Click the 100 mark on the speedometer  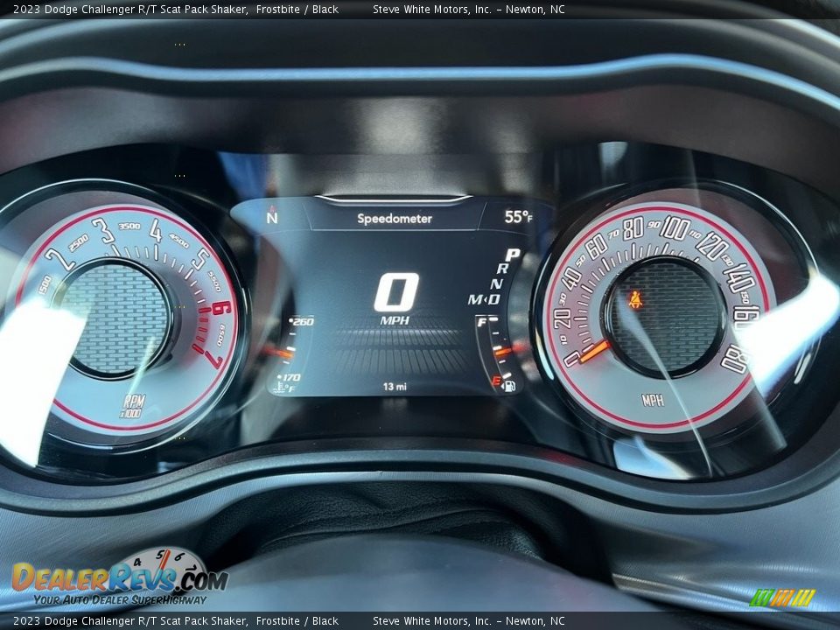[675, 228]
